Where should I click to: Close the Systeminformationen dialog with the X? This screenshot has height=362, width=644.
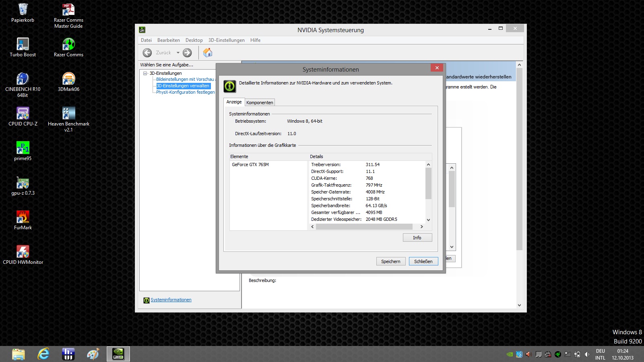437,68
